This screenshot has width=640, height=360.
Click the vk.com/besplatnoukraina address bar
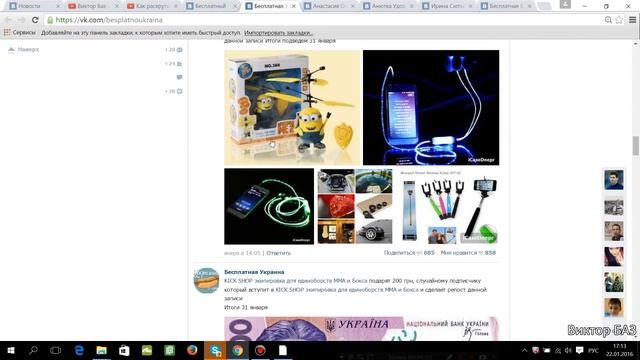click(322, 20)
